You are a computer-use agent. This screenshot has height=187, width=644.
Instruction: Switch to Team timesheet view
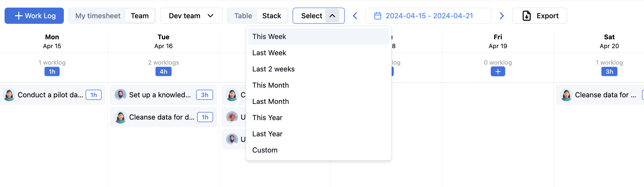tap(140, 16)
